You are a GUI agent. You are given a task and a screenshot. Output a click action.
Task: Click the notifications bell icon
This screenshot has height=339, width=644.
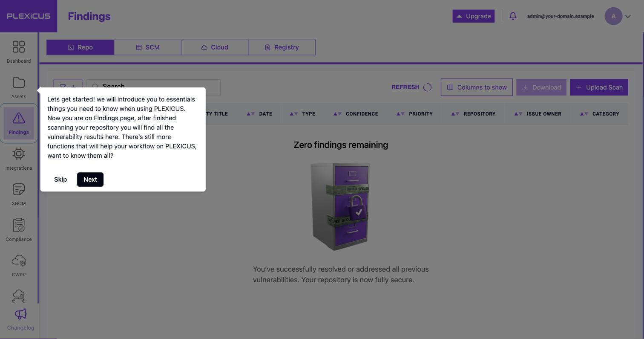513,16
